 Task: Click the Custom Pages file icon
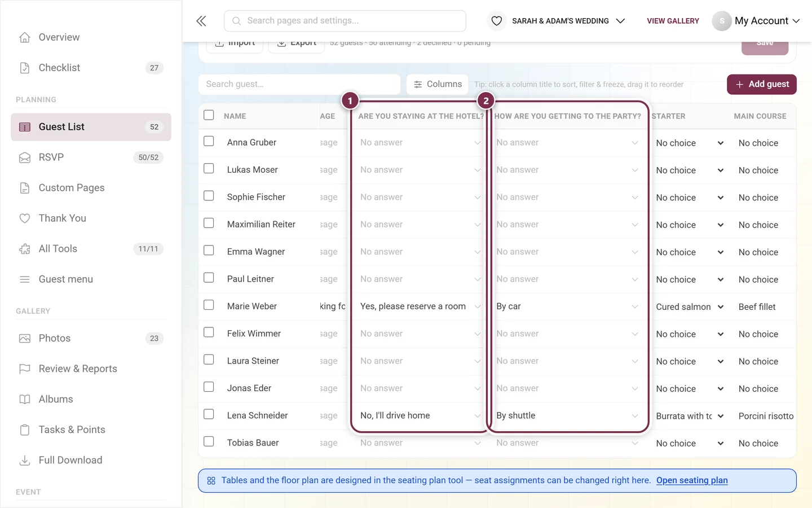point(25,188)
